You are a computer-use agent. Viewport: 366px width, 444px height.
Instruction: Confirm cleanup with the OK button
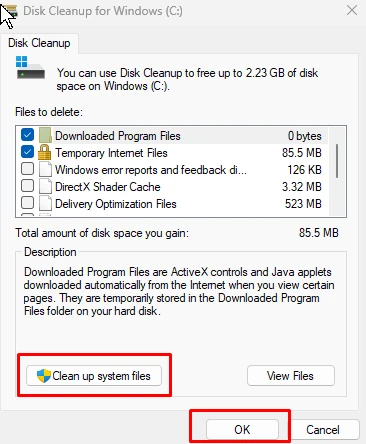click(242, 430)
